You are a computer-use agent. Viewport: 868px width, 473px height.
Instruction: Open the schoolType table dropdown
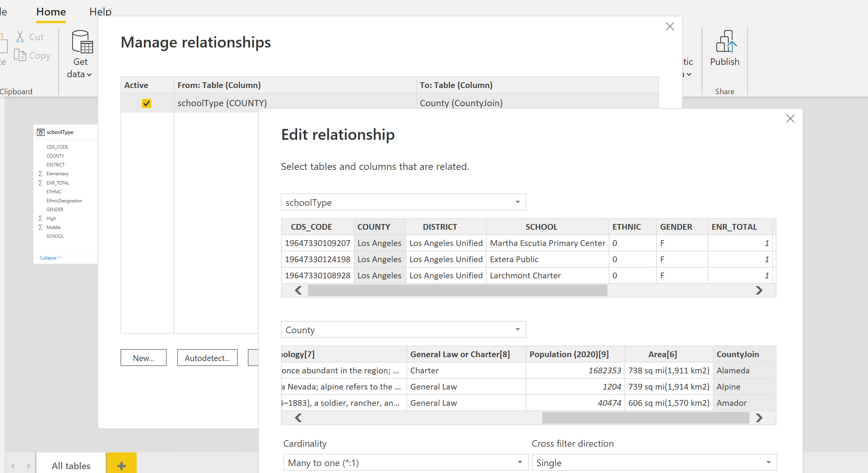403,202
